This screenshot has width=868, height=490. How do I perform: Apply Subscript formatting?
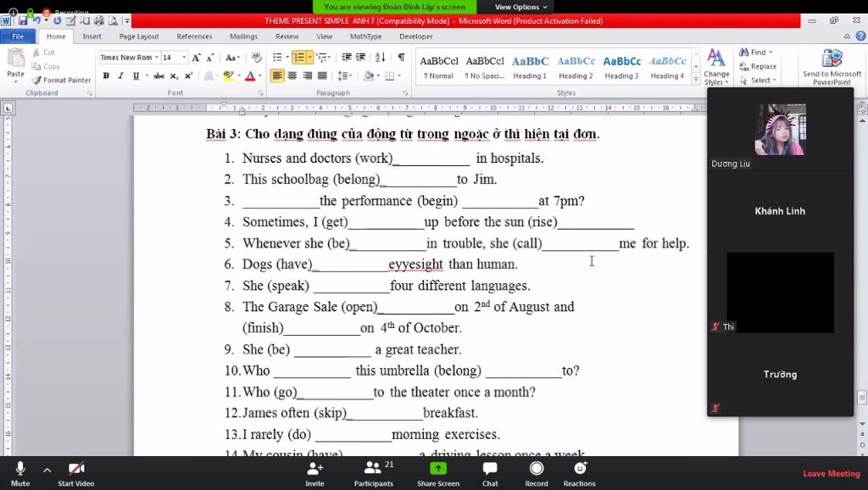tap(174, 75)
